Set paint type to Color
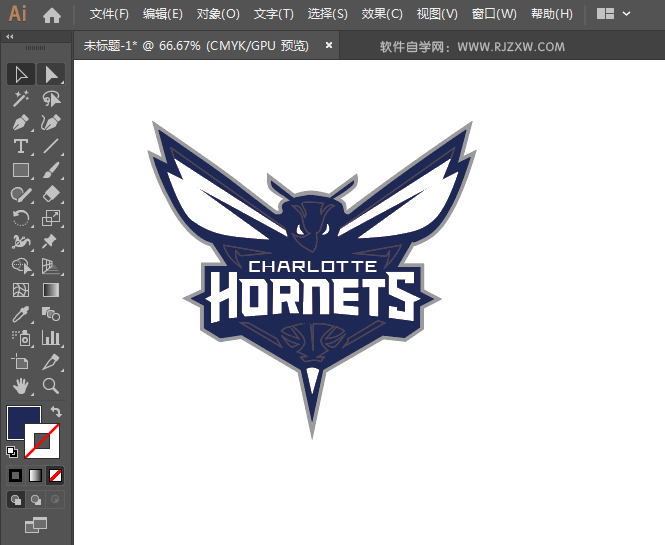This screenshot has height=545, width=665. pyautogui.click(x=16, y=475)
